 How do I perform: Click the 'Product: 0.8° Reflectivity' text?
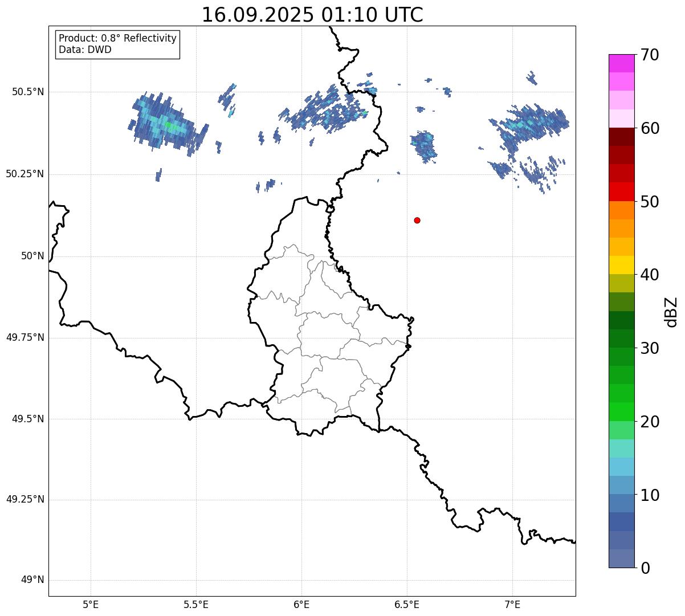point(118,38)
